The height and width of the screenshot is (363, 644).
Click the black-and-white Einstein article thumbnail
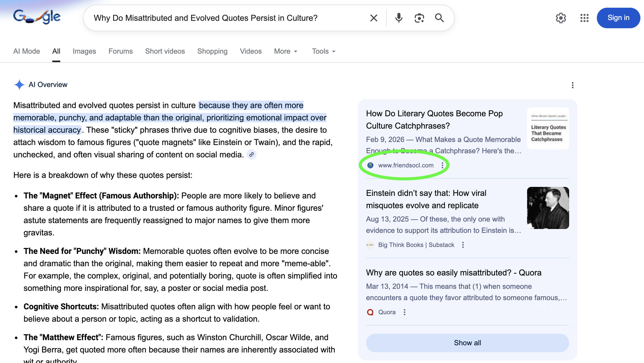click(x=548, y=208)
